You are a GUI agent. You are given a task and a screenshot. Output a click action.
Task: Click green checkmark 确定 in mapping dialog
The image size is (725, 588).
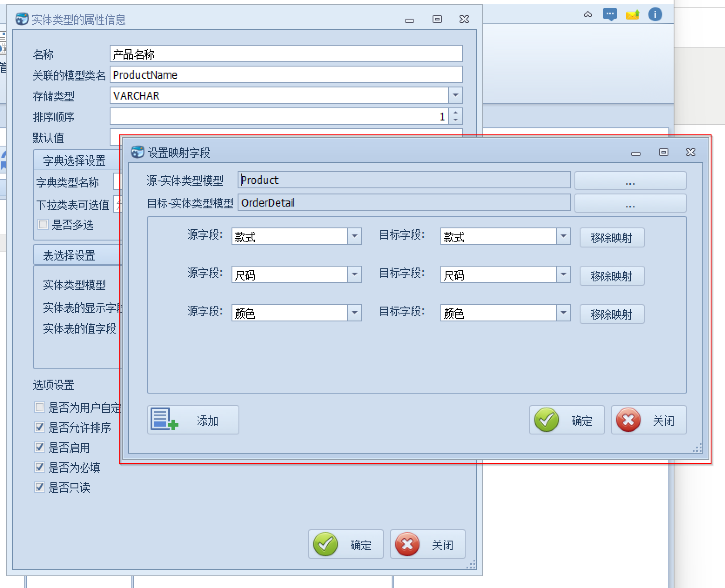point(547,420)
